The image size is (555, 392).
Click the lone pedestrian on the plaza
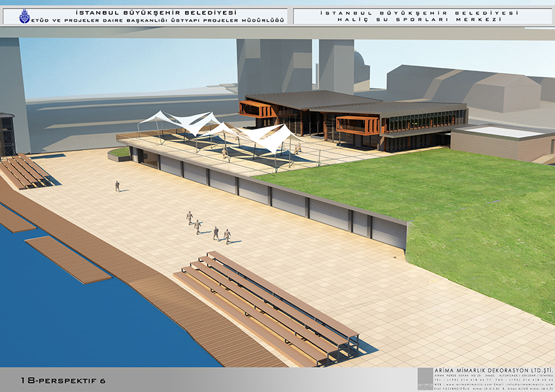[118, 186]
